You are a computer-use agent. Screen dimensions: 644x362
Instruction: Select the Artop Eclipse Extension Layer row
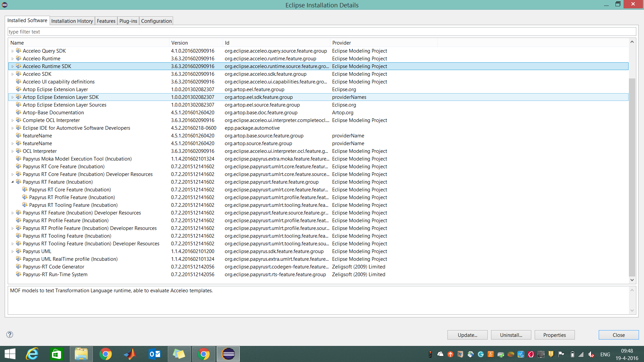[x=318, y=89]
